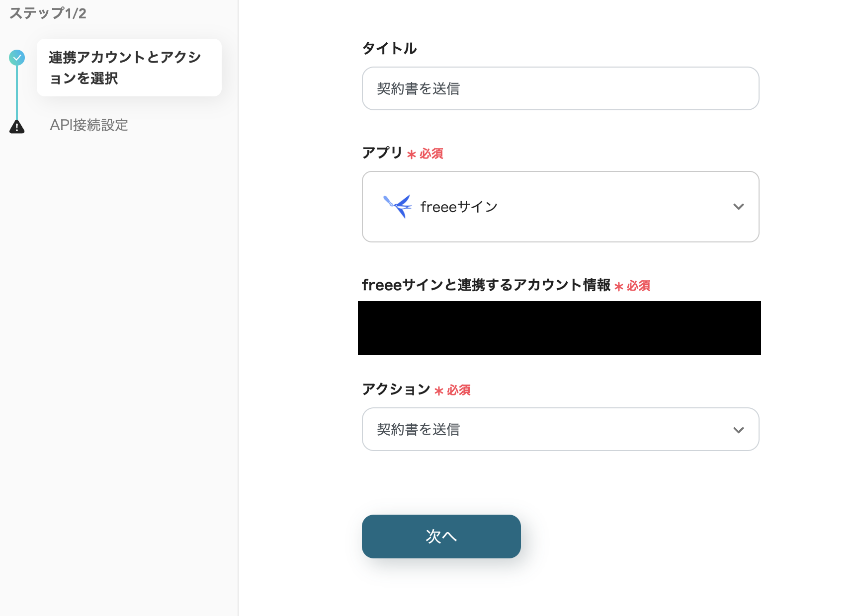
Task: Click the chevron on the アクション selector
Action: (x=739, y=429)
